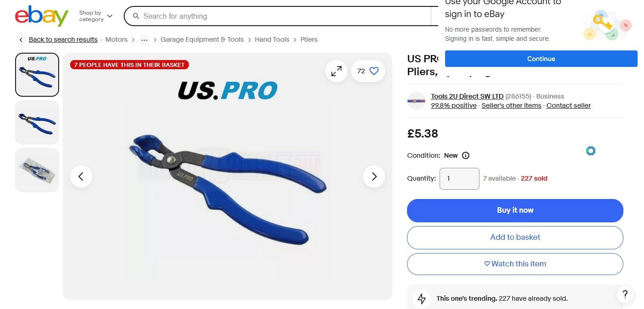Click Add to basket
Screen dimensions: 644x309
click(x=515, y=237)
